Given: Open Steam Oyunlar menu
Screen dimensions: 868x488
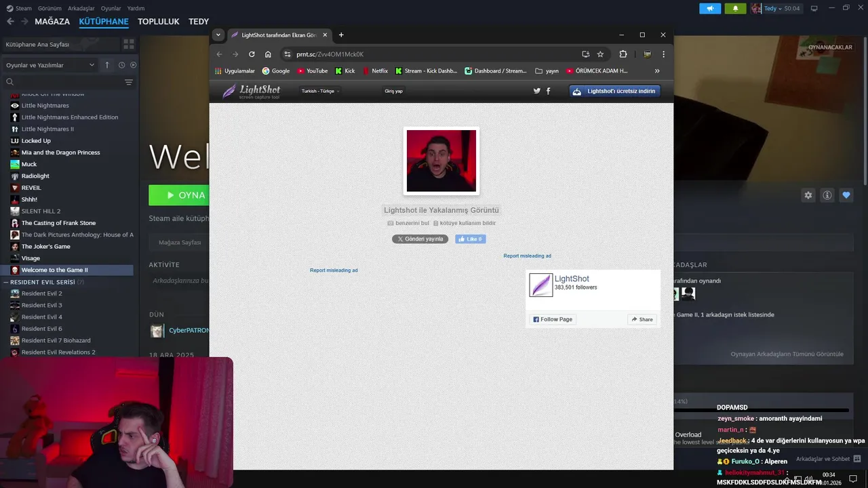Looking at the screenshot, I should tap(111, 8).
